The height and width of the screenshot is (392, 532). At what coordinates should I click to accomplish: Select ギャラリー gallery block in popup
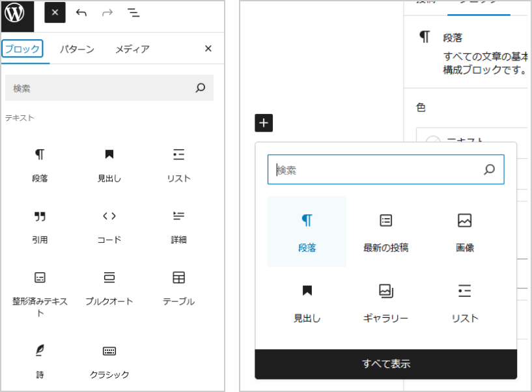tap(385, 302)
